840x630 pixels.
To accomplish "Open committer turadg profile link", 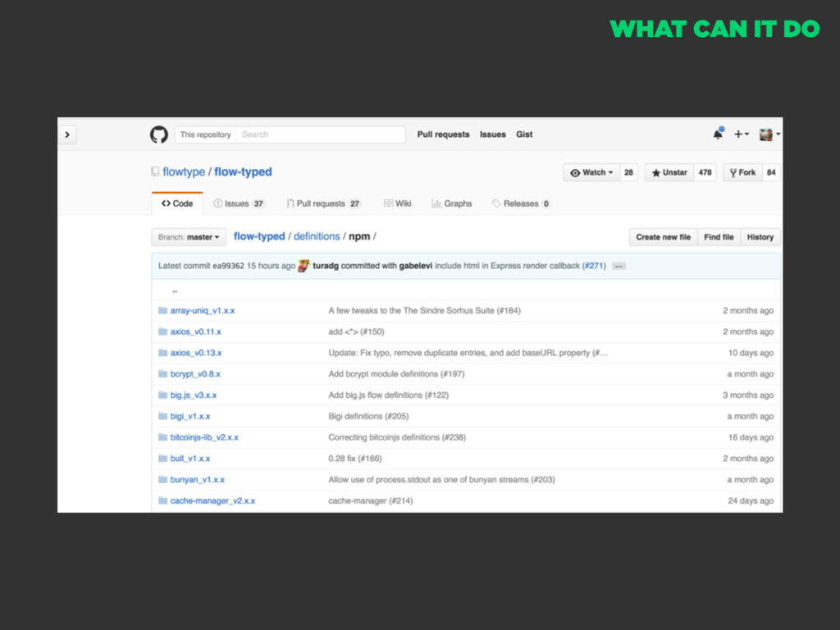I will click(x=326, y=266).
